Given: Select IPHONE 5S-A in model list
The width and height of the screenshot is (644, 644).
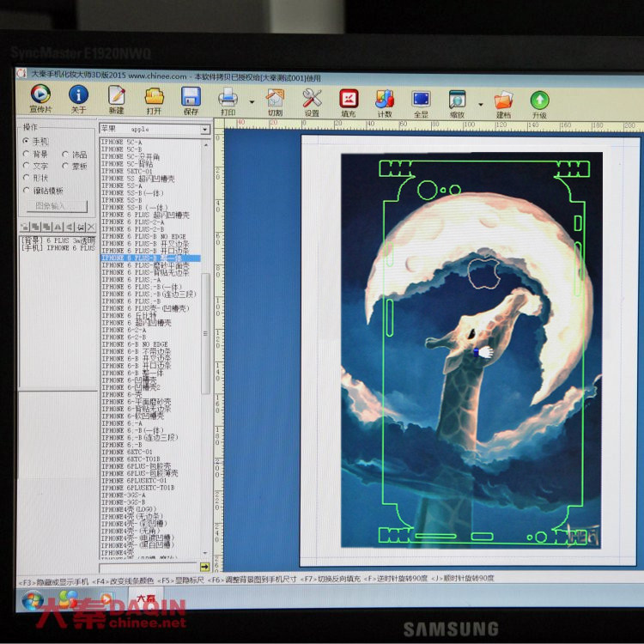Looking at the screenshot, I should 122,185.
